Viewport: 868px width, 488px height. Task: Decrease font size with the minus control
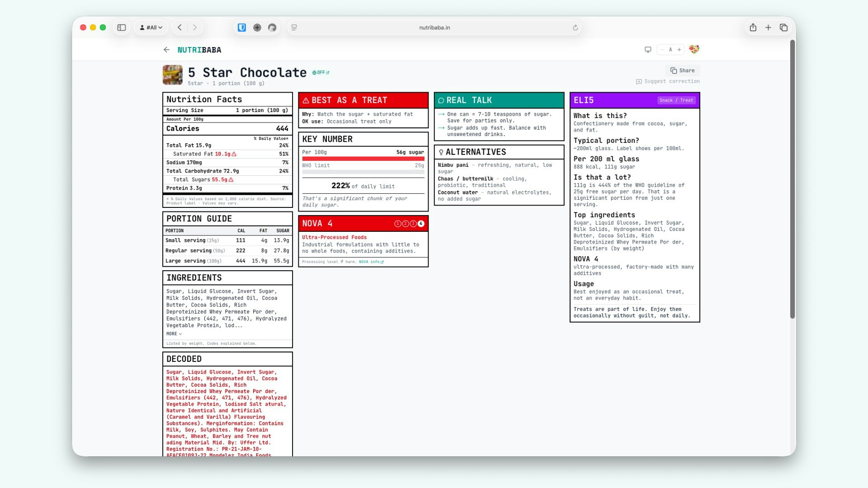661,50
